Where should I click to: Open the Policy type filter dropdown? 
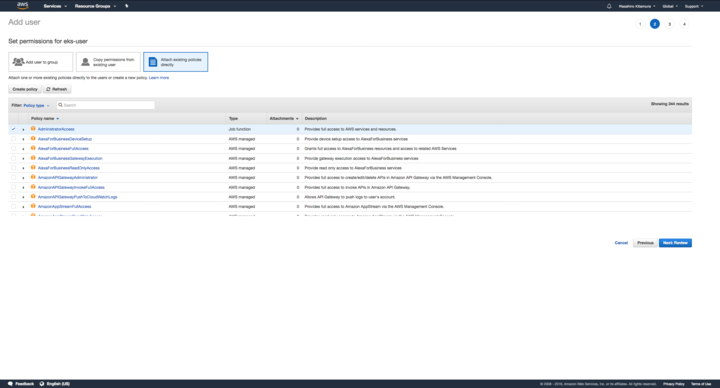pos(36,105)
